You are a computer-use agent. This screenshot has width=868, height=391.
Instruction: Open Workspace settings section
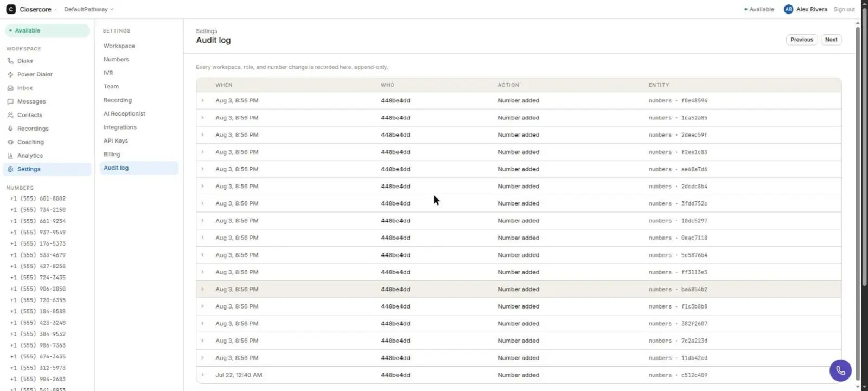click(x=119, y=46)
